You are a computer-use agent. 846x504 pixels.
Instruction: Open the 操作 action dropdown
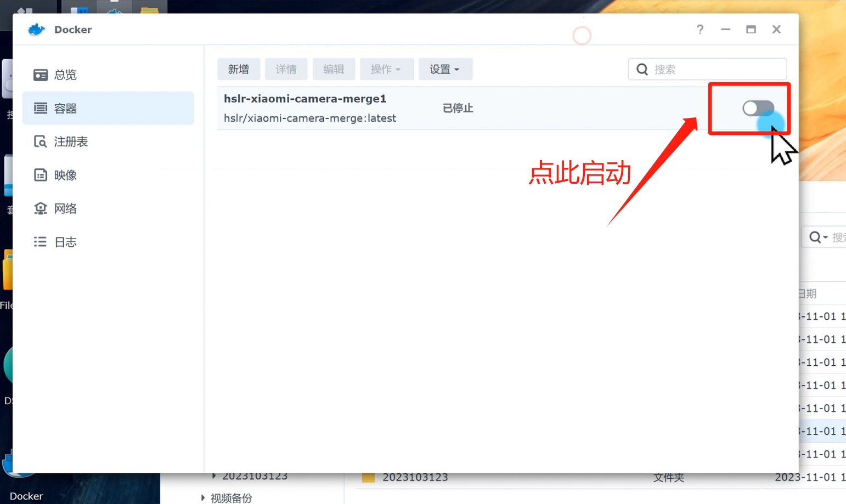click(x=386, y=70)
